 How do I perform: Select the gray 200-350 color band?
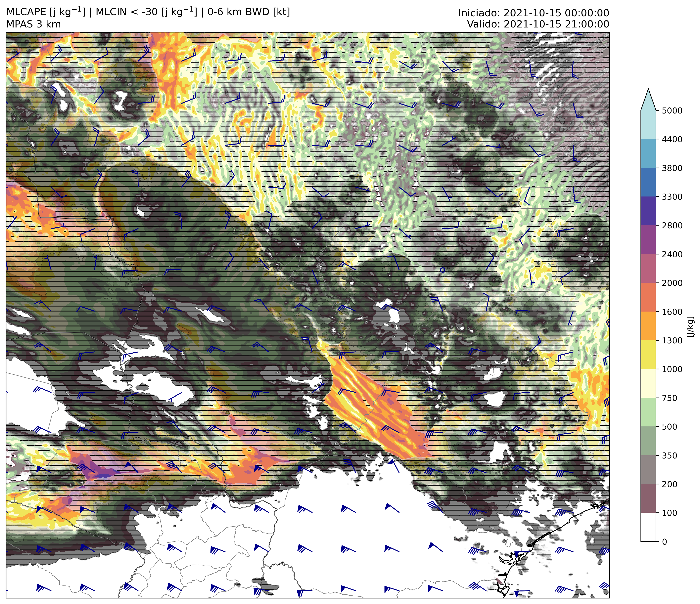point(648,470)
